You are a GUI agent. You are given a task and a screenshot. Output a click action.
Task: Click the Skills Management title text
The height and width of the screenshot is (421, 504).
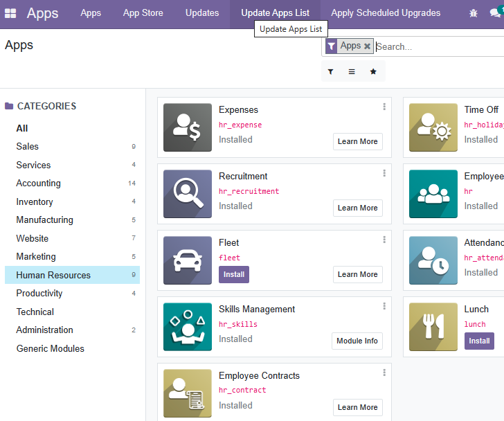click(257, 309)
